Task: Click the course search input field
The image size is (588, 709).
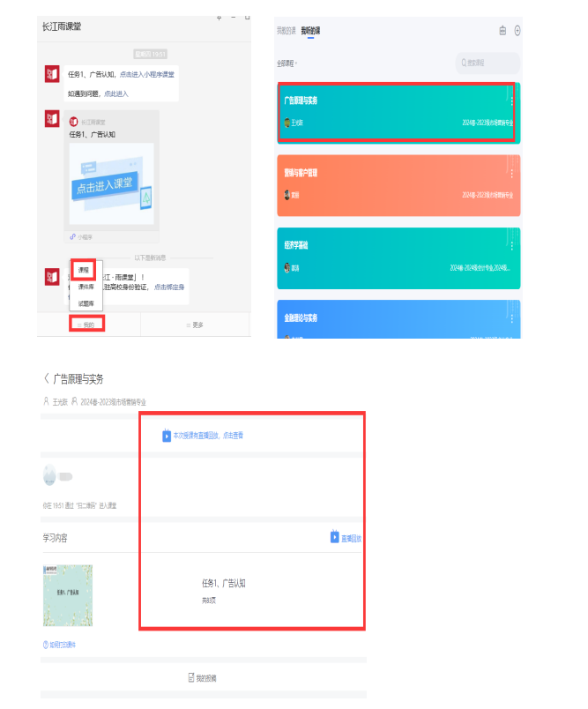Action: click(488, 63)
